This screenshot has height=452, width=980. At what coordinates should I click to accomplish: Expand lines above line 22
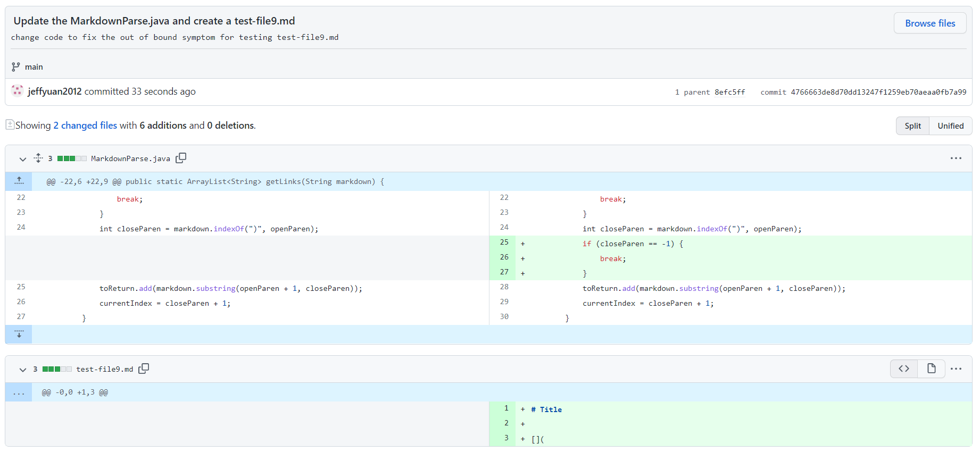[19, 181]
